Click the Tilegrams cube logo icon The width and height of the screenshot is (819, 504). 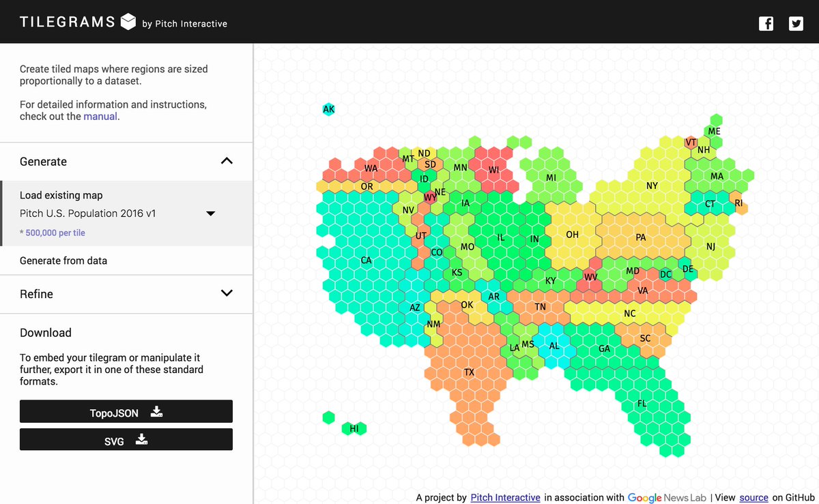coord(128,22)
